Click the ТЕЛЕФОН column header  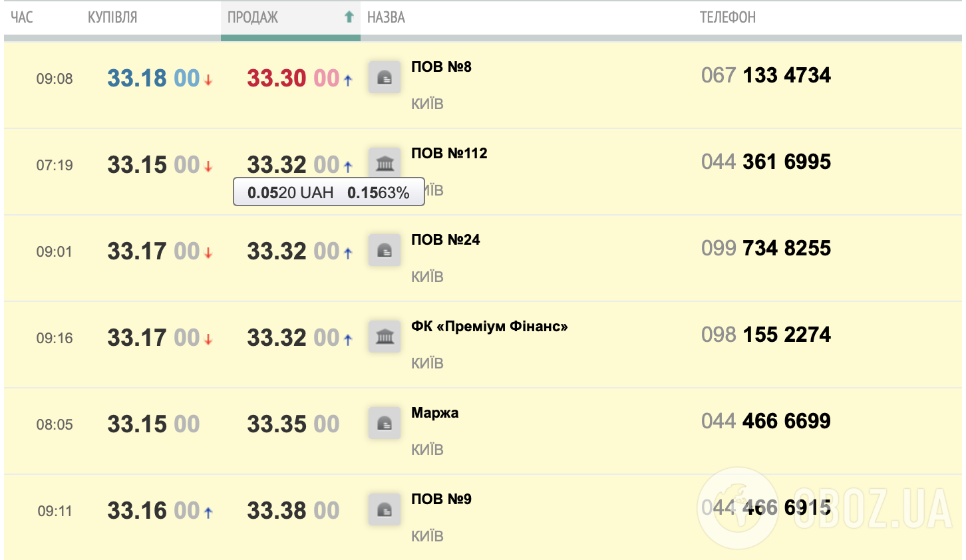pos(728,17)
